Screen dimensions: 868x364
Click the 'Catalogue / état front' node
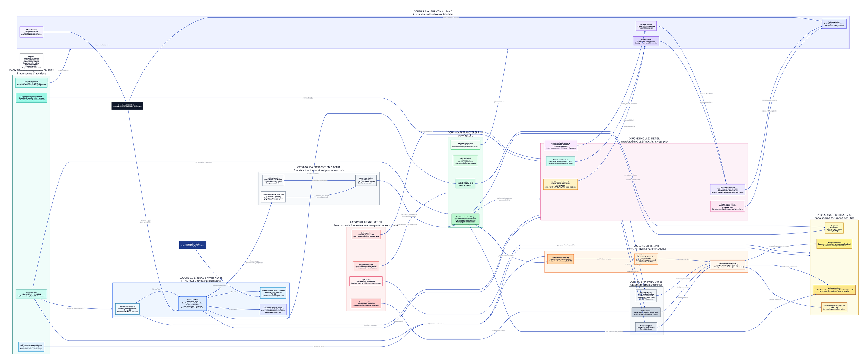[x=465, y=184]
